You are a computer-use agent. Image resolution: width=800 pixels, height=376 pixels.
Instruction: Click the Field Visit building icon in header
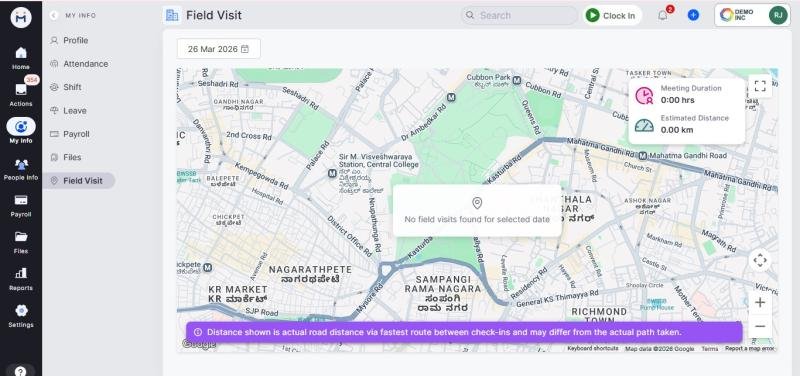tap(172, 15)
